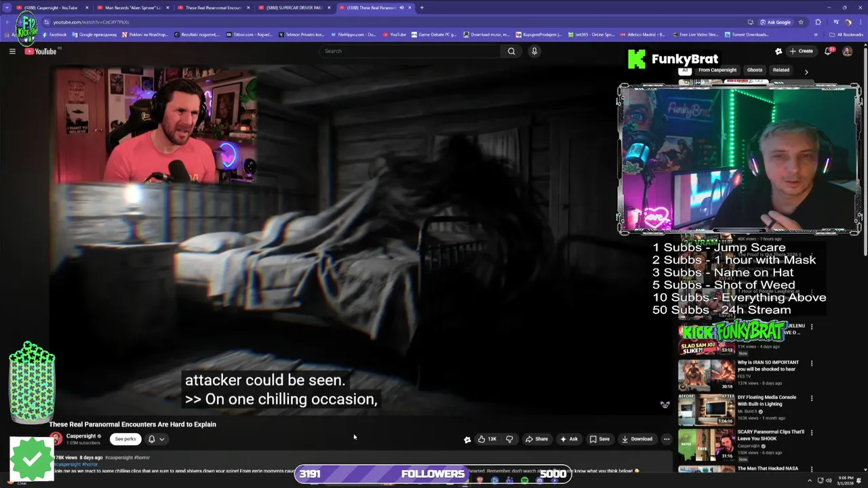Screen dimensions: 868x488
Task: Dislike the video with thumbs down
Action: 509,439
